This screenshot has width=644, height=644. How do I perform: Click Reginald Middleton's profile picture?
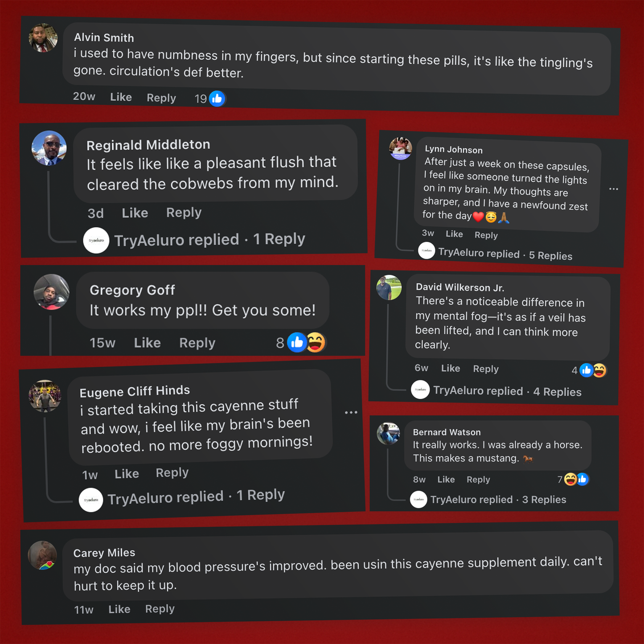click(49, 148)
